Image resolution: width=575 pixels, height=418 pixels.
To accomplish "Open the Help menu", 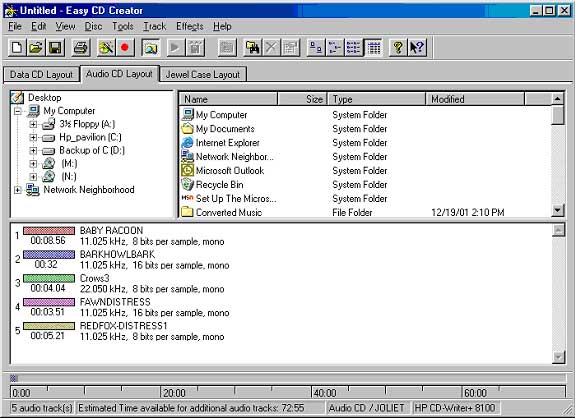I will coord(222,26).
